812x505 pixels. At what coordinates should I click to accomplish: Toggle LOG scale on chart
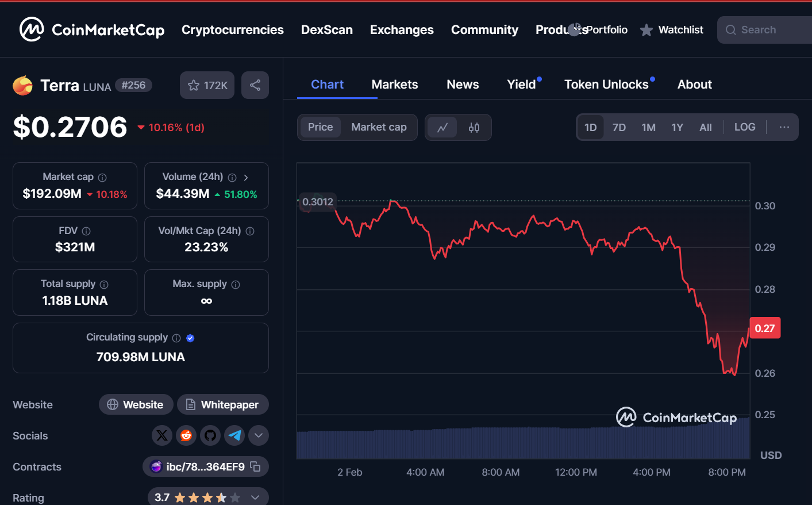click(x=745, y=127)
